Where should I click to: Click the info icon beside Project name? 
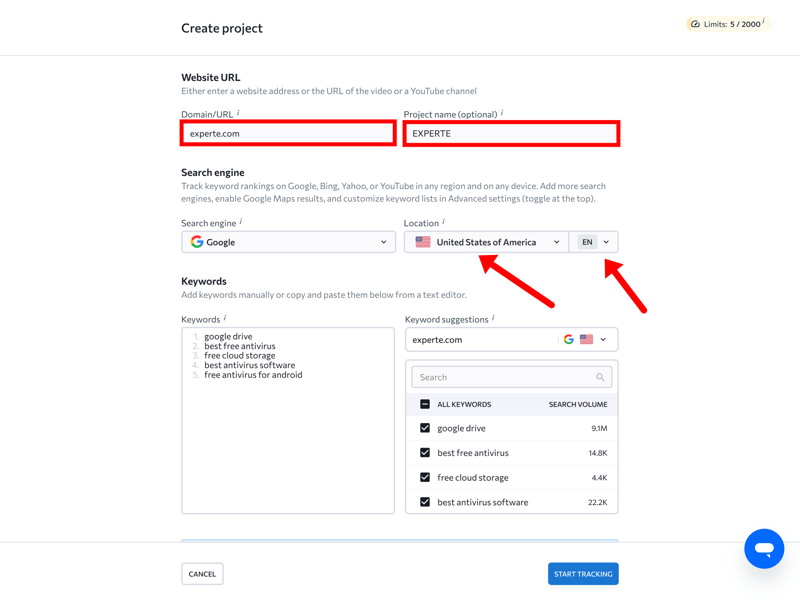click(x=502, y=113)
